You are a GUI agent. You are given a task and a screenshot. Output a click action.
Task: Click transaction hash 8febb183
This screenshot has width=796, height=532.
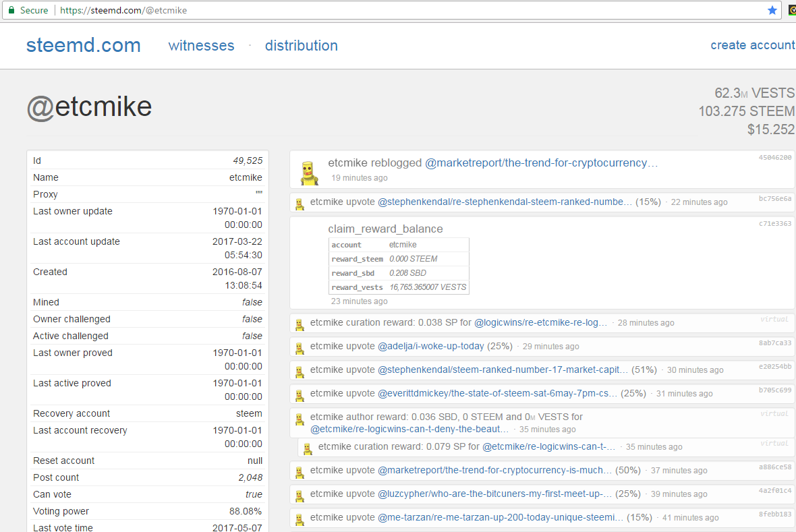(774, 514)
